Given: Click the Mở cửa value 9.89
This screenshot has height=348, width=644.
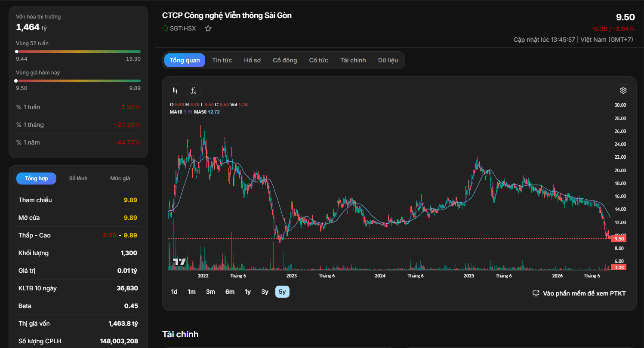Looking at the screenshot, I should coord(130,218).
